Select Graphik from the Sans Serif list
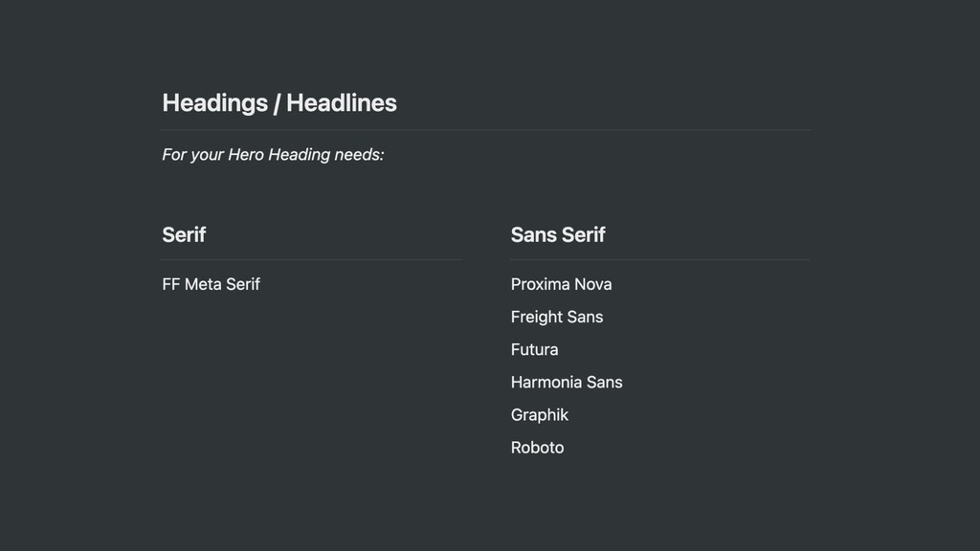The image size is (980, 551). (540, 415)
